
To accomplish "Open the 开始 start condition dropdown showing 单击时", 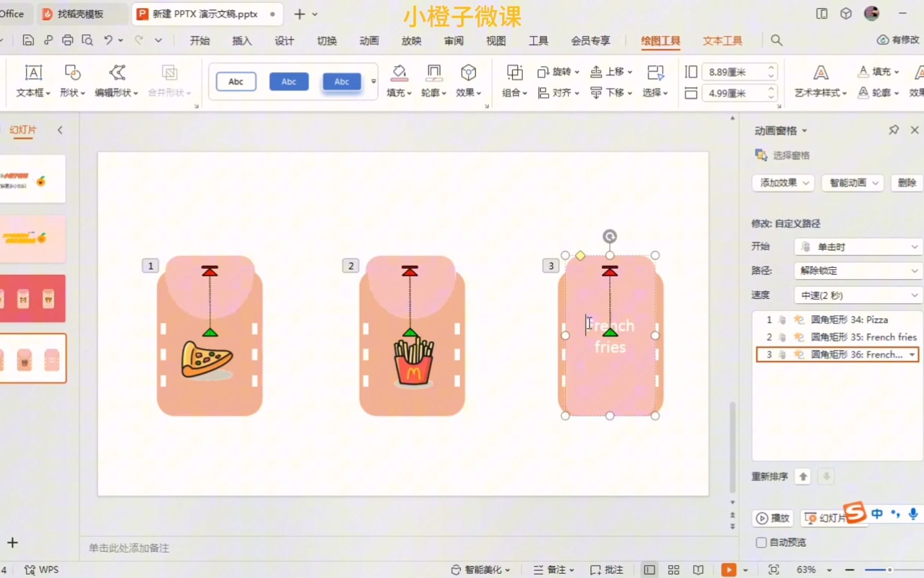I will click(x=857, y=247).
